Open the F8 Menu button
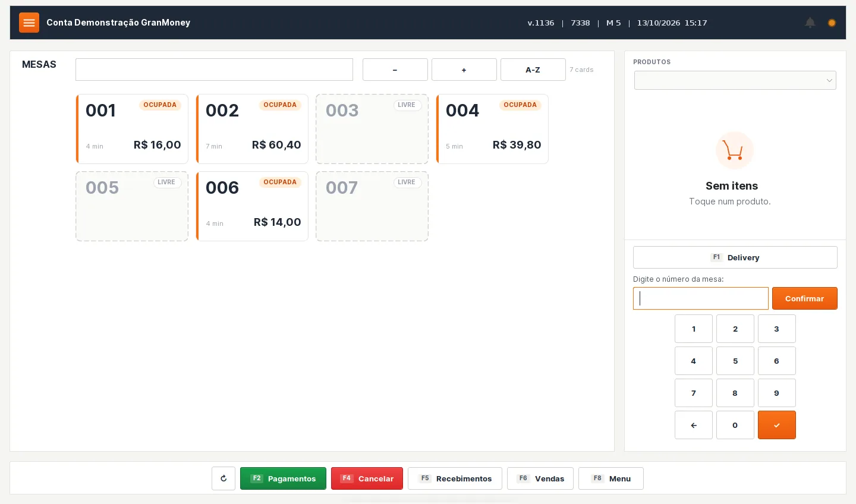 point(611,478)
